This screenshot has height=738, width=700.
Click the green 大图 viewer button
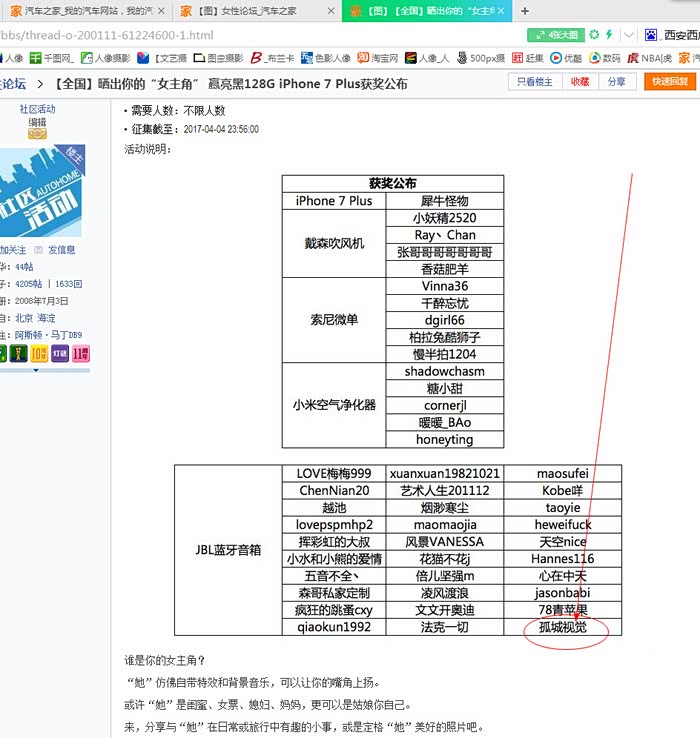[x=555, y=35]
